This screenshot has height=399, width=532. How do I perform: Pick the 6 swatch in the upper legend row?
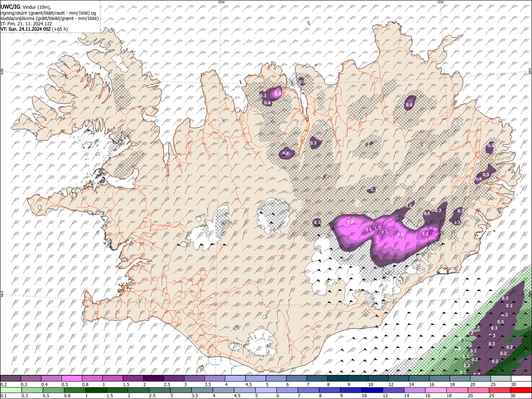tap(296, 379)
